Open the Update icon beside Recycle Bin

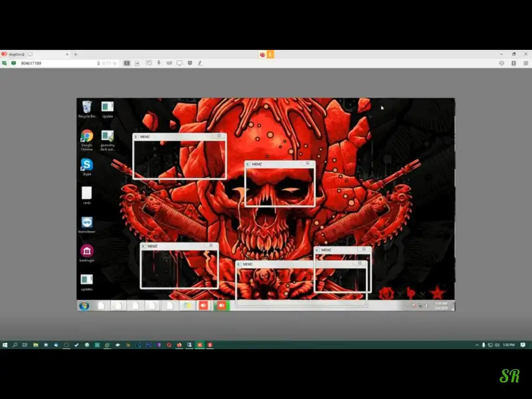point(108,109)
